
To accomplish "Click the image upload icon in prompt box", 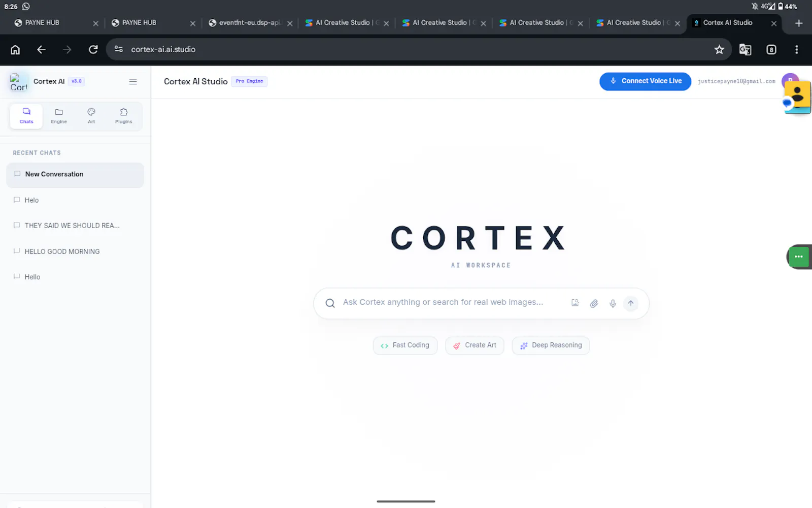I will (x=575, y=303).
